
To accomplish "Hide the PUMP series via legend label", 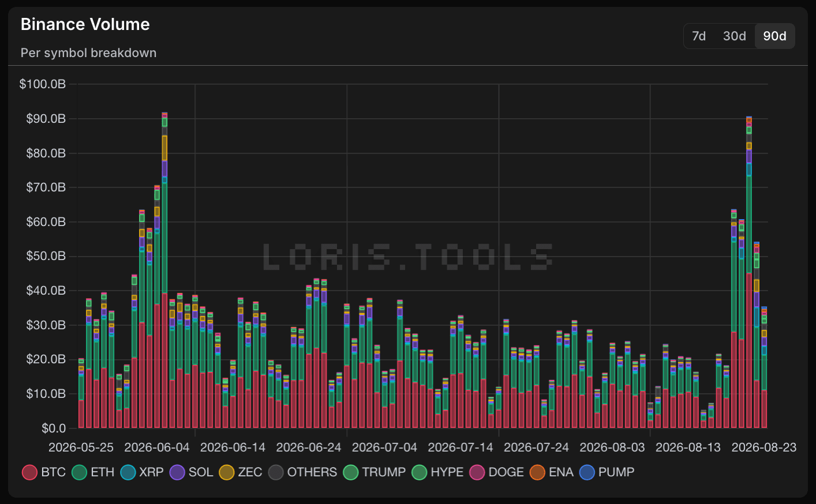I will [x=616, y=472].
